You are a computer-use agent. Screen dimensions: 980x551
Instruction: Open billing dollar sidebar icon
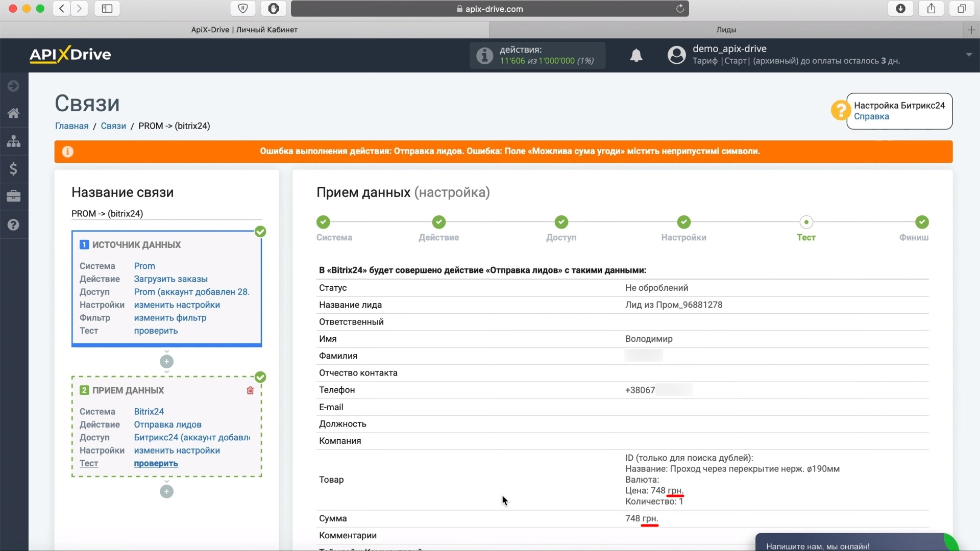[14, 169]
